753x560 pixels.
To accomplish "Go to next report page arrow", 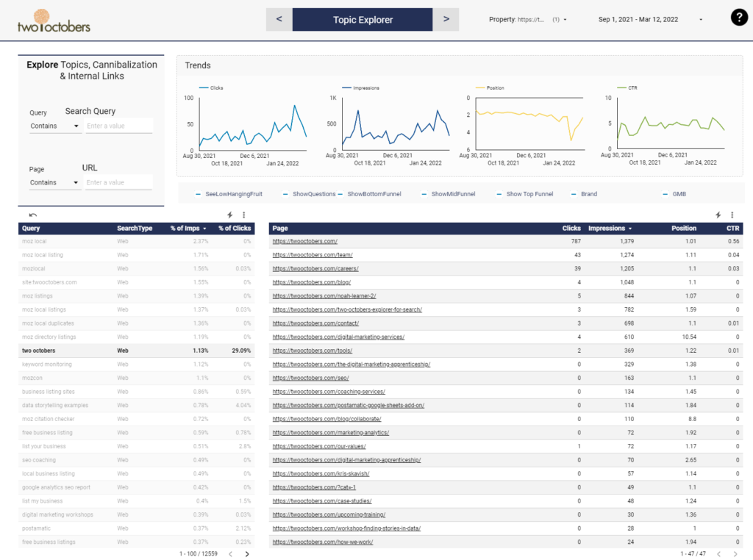I will [x=446, y=19].
